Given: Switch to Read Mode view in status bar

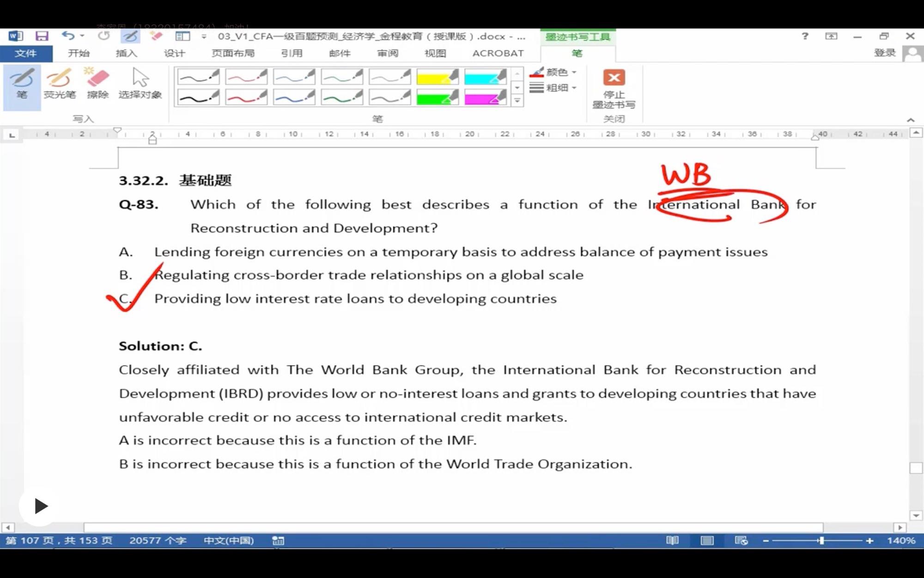Looking at the screenshot, I should pos(672,541).
